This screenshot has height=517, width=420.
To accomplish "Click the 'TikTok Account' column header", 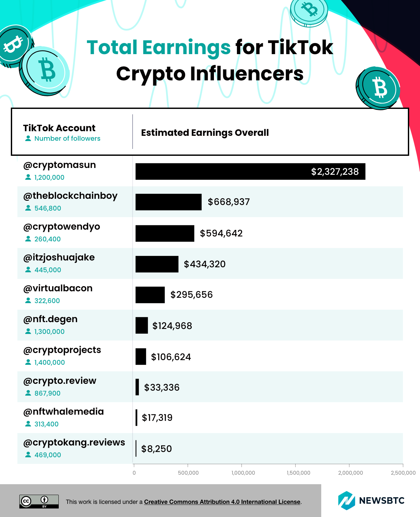I will (x=59, y=128).
